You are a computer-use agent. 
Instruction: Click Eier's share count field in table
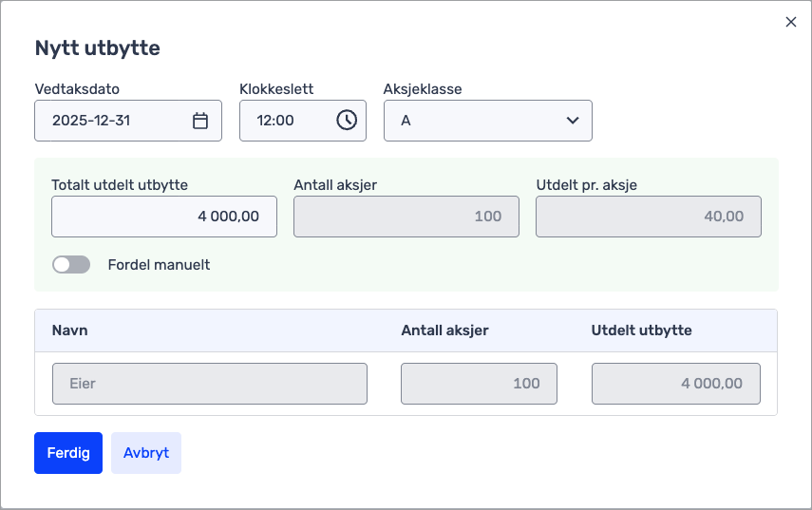[x=479, y=384]
